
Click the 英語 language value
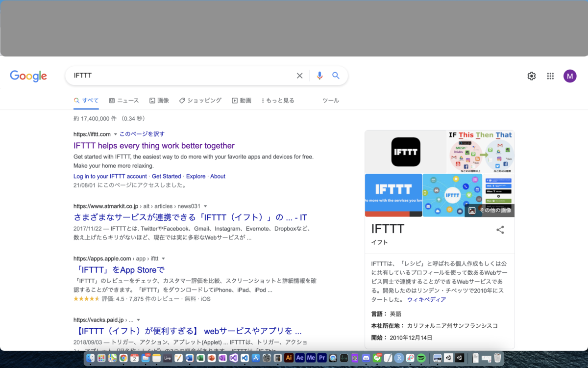395,314
